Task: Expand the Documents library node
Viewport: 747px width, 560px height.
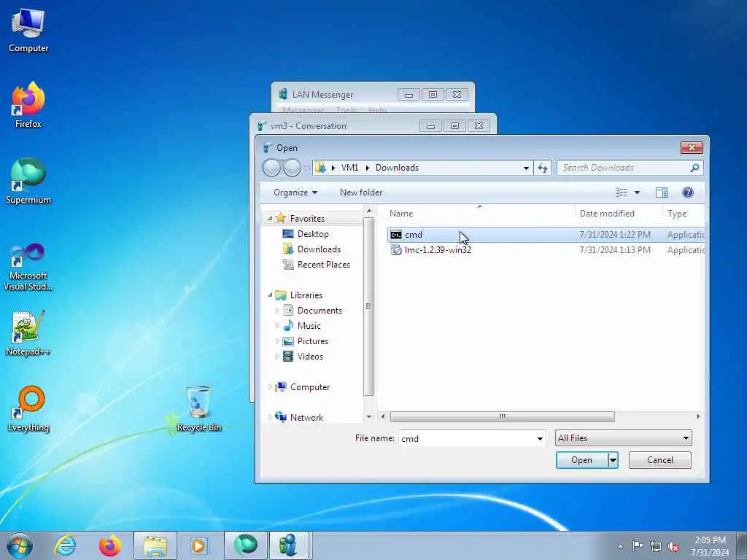Action: click(x=277, y=311)
